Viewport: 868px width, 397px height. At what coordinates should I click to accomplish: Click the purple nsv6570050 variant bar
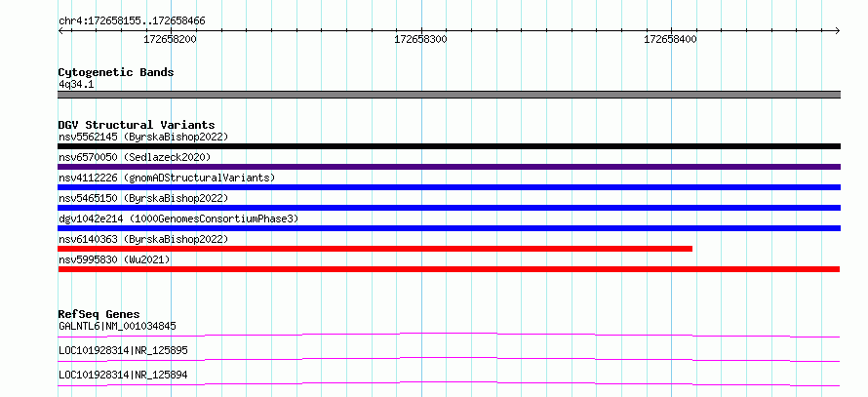(x=449, y=167)
